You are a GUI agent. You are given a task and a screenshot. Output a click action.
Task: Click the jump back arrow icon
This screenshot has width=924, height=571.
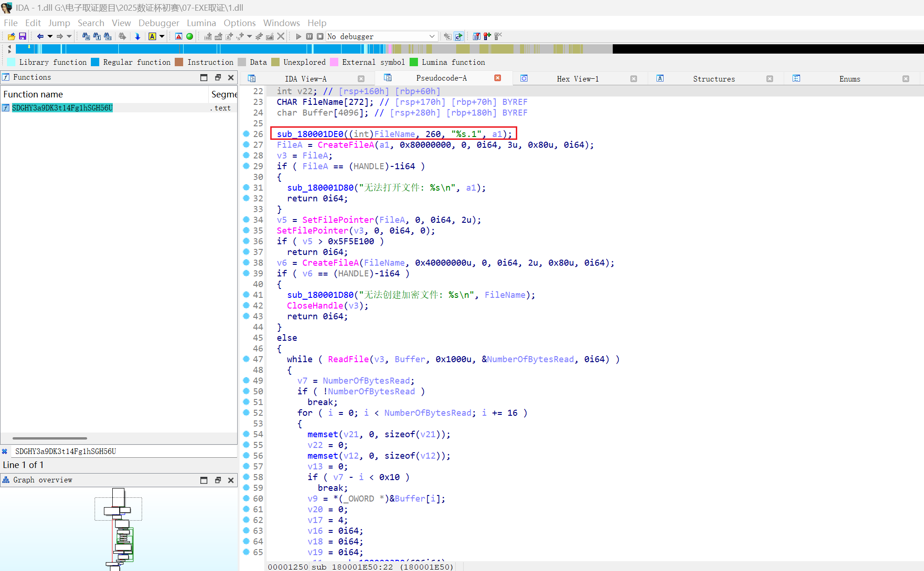(x=41, y=36)
